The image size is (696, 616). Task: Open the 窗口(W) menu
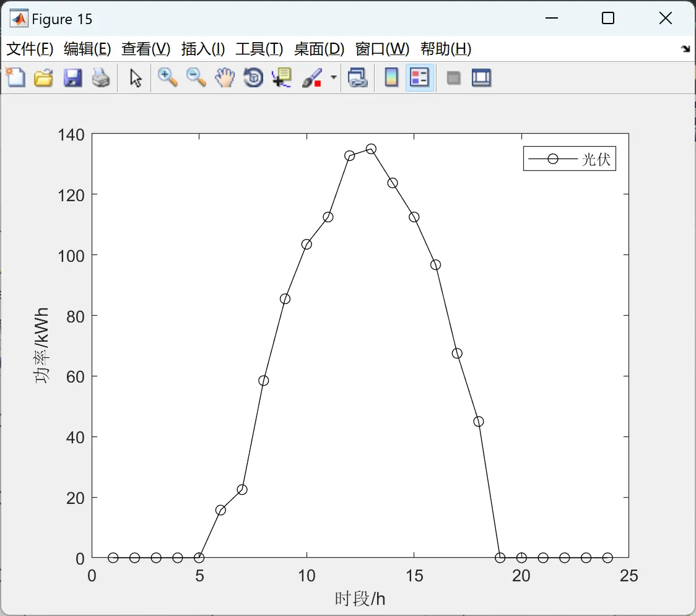pyautogui.click(x=382, y=49)
